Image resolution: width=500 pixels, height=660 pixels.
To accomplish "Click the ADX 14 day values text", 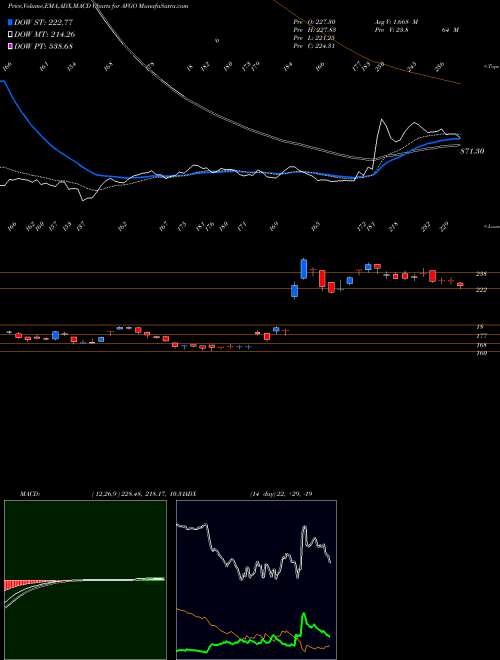I will click(280, 493).
